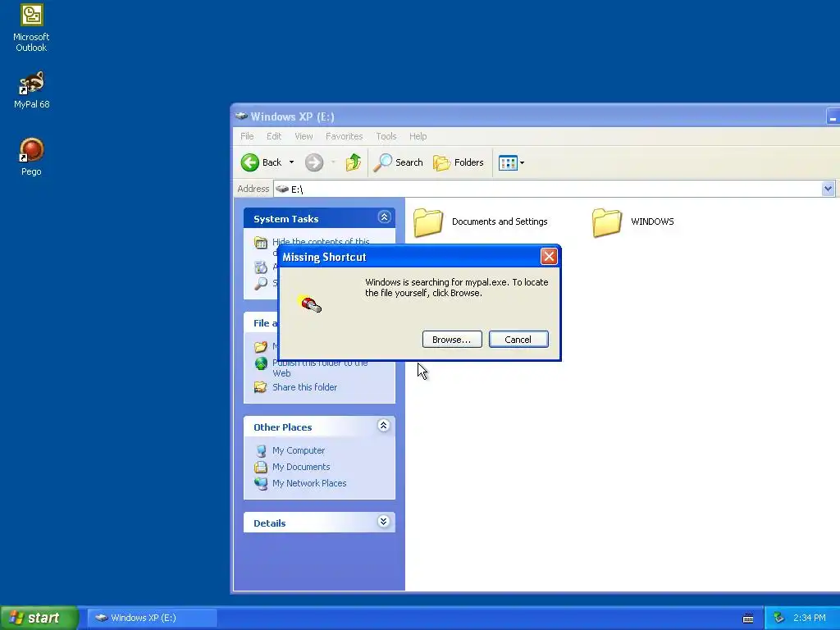
Task: Select the WINDOWS folder
Action: [x=633, y=221]
